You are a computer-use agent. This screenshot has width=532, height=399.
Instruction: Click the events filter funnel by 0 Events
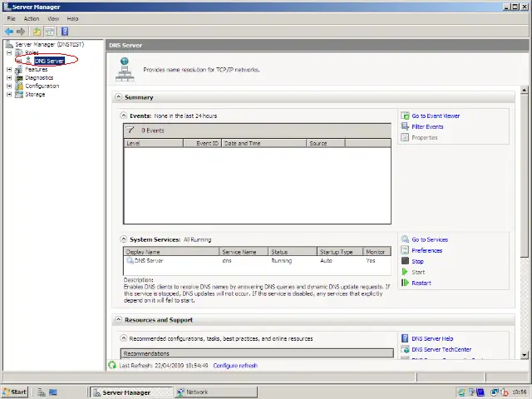click(130, 131)
